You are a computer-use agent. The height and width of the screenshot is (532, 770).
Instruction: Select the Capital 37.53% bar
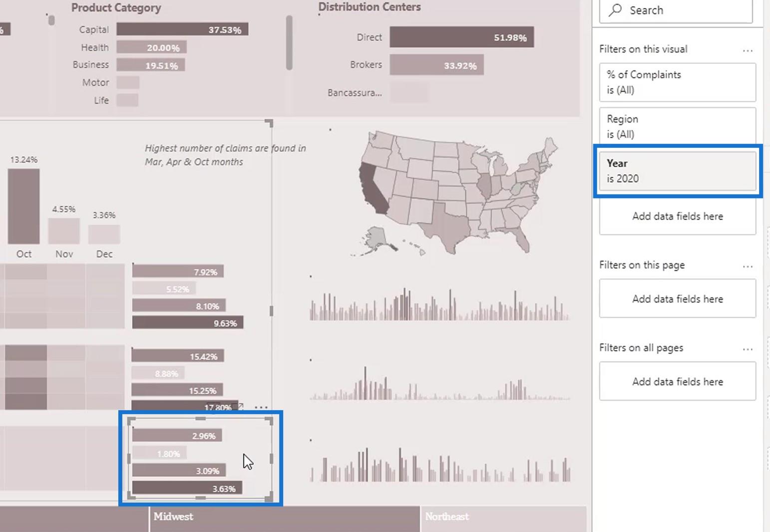tap(182, 29)
